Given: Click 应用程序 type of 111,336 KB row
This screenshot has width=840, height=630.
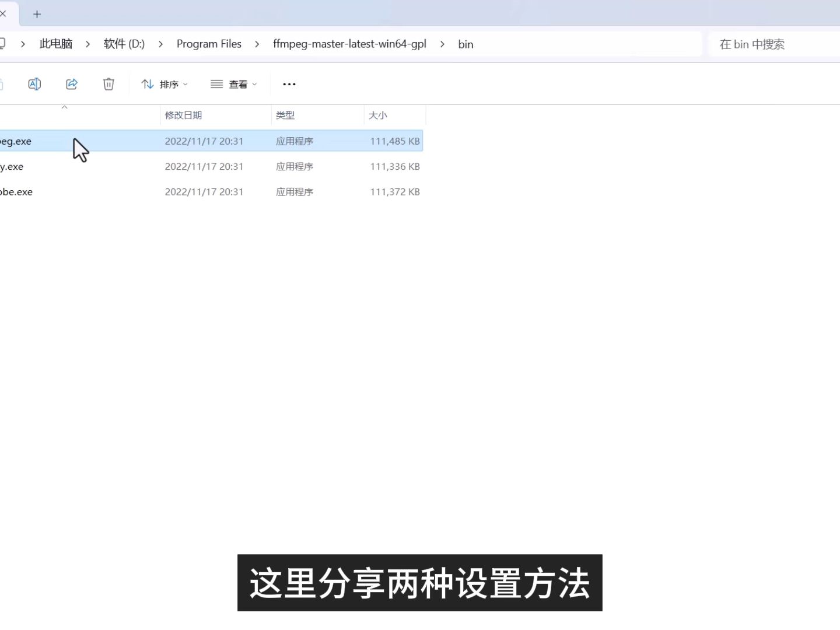Looking at the screenshot, I should pyautogui.click(x=295, y=166).
